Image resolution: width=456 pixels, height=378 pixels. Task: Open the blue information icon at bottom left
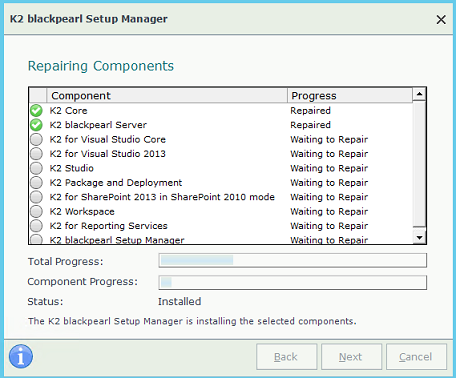pyautogui.click(x=21, y=356)
